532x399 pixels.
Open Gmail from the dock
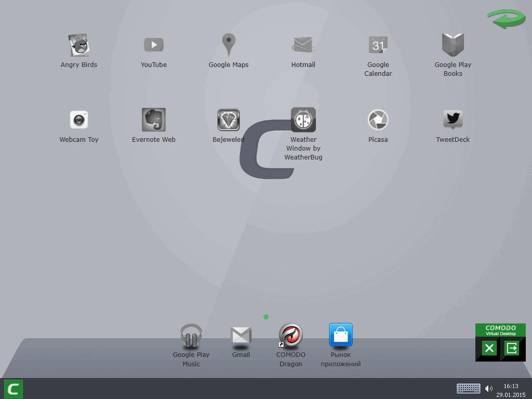pos(241,335)
